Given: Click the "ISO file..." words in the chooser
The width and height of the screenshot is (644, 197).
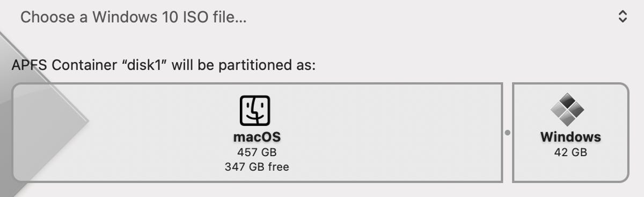Looking at the screenshot, I should (215, 17).
